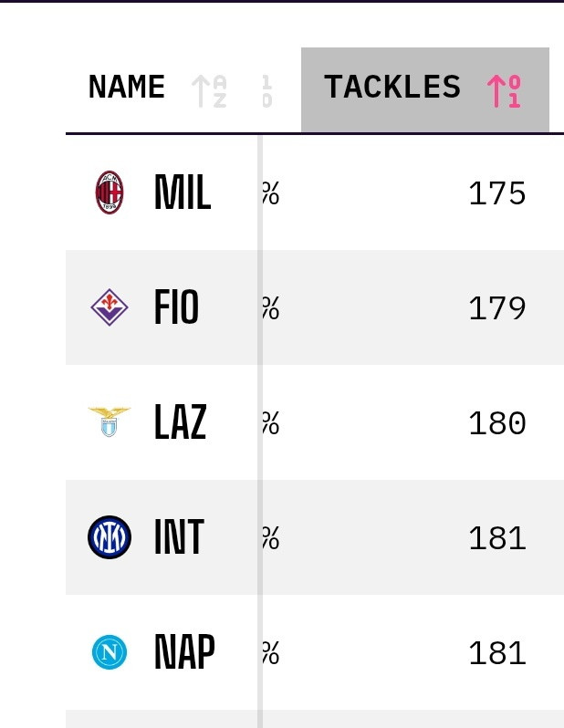
Task: Select the 181 tackles cell in NAP row
Action: [x=496, y=654]
